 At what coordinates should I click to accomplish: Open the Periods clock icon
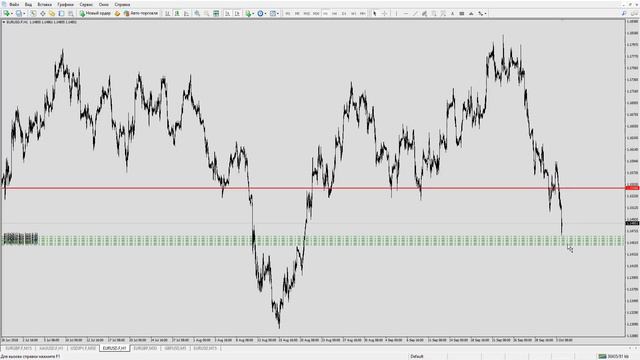click(260, 13)
